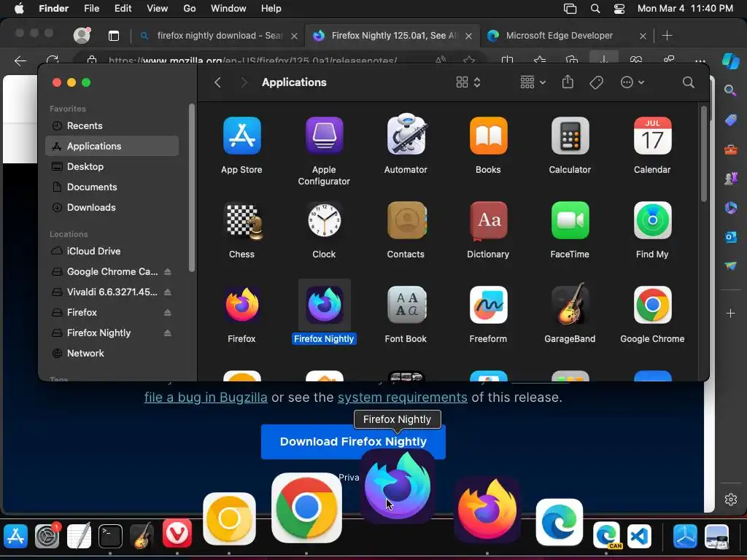
Task: Open Google Chrome from the Dock
Action: (306, 508)
